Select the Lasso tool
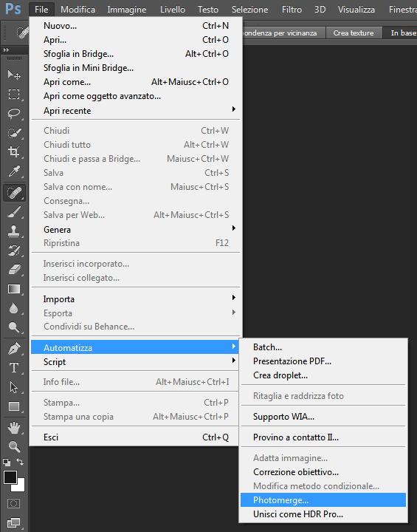This screenshot has height=532, width=417. 14,113
